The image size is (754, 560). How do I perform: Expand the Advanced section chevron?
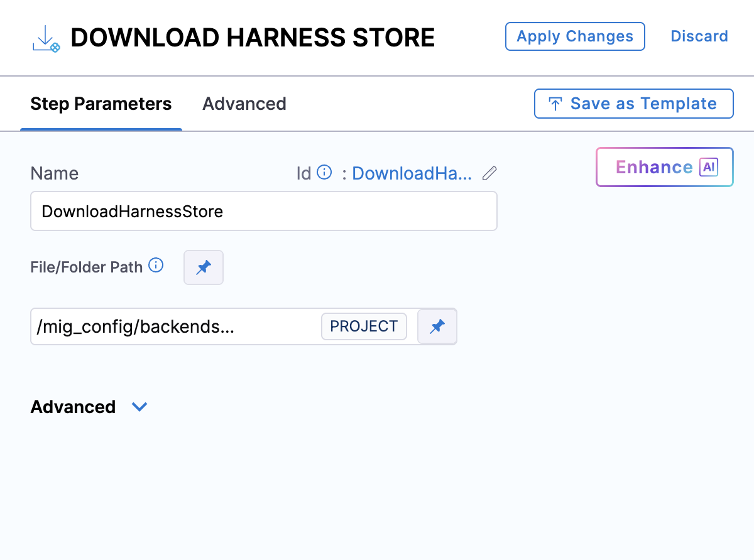(139, 407)
